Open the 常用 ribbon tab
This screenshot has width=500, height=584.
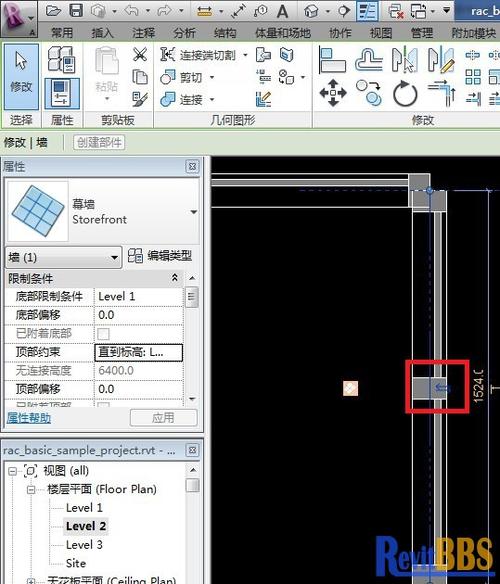click(x=62, y=33)
